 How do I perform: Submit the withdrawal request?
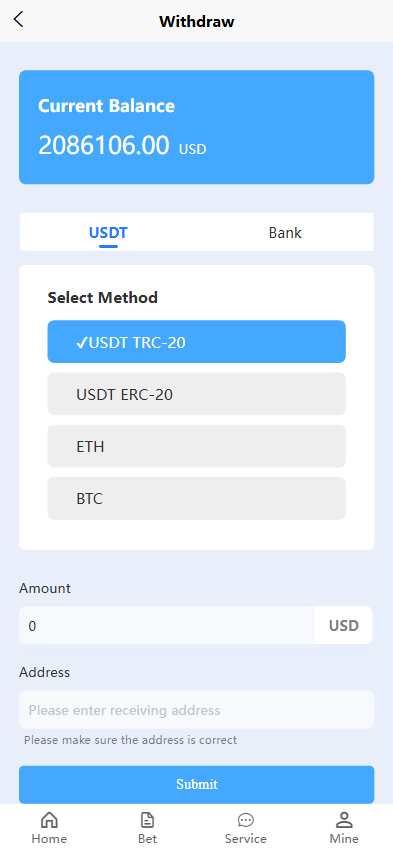pyautogui.click(x=196, y=784)
